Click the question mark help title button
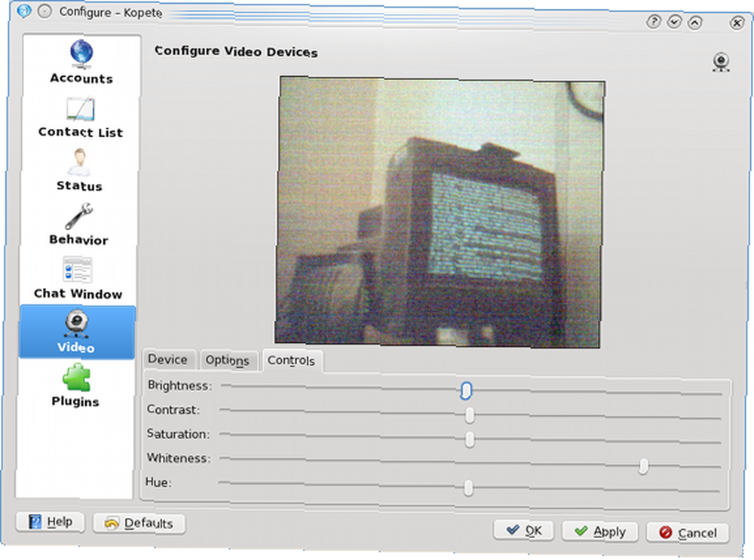Image resolution: width=754 pixels, height=560 pixels. point(654,22)
